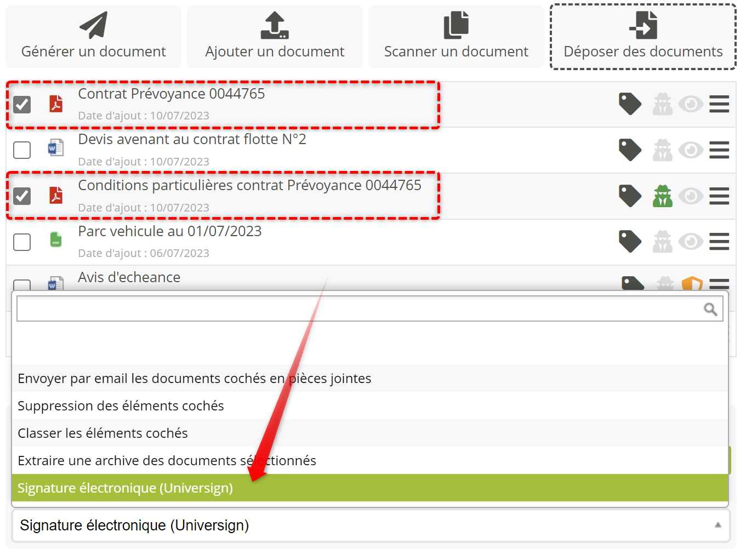Click the tag icon for Parc vehicule row
Screen dimensions: 746x560
pos(630,241)
